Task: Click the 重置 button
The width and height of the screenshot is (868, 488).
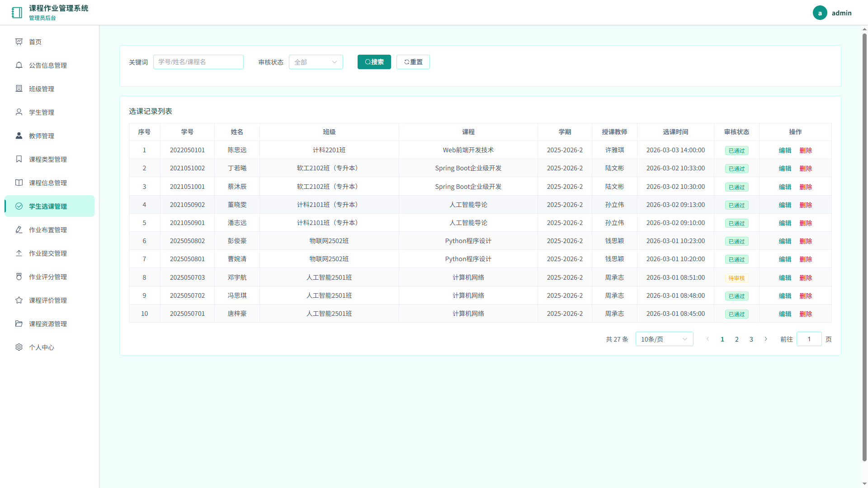Action: pyautogui.click(x=413, y=62)
